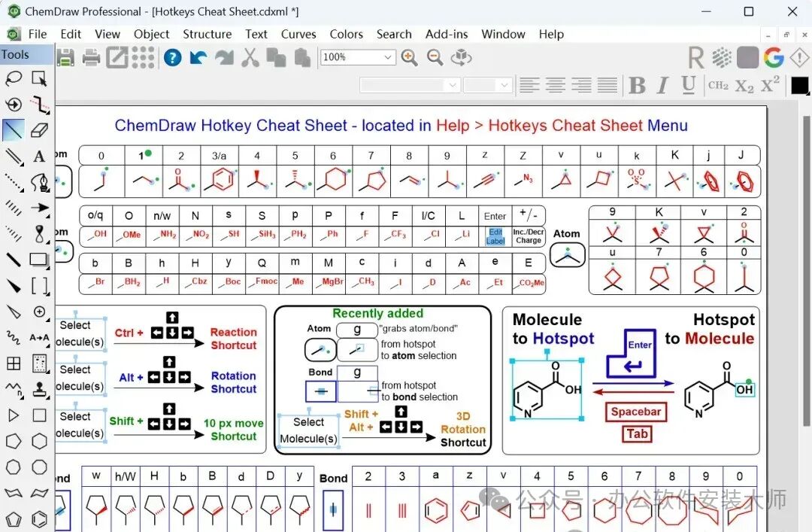Select the left Cyclohexane Chair tool
Image resolution: width=812 pixels, height=532 pixels.
(x=14, y=493)
